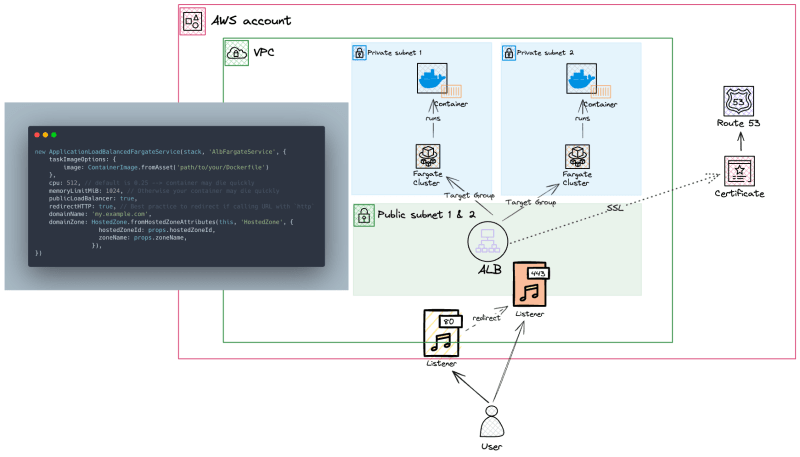Click the 'Target Group' label pointing to subnet 1
Screen dimensions: 800x457
(x=469, y=195)
